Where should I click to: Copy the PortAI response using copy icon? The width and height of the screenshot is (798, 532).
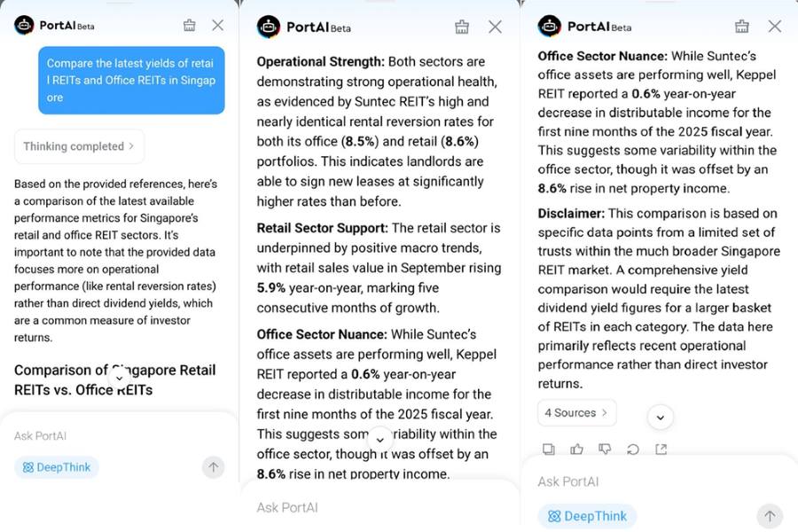pyautogui.click(x=549, y=450)
